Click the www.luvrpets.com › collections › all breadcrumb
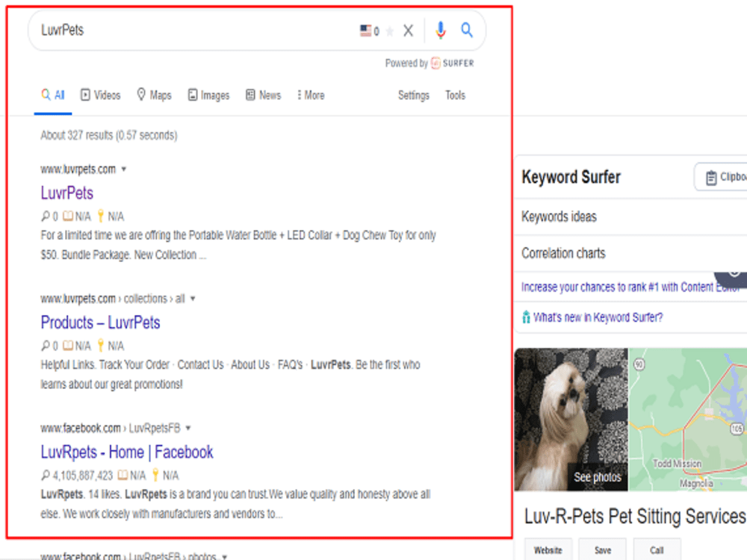The width and height of the screenshot is (747, 560). point(113,299)
